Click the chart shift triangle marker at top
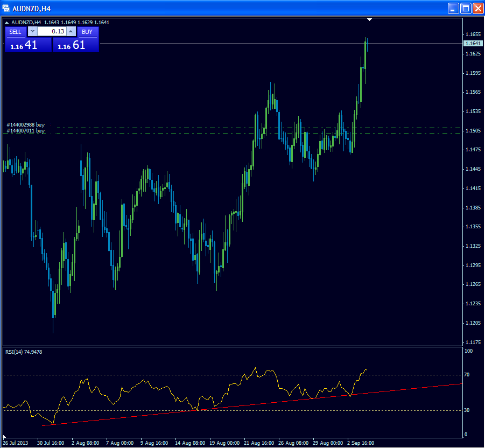Screen dimensions: 485x448 point(369,19)
